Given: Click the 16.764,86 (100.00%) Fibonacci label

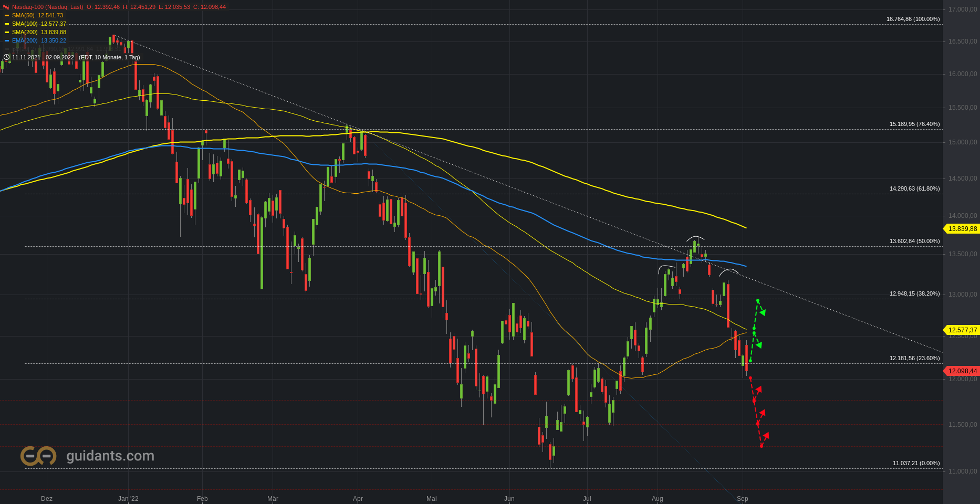Looking at the screenshot, I should click(913, 19).
